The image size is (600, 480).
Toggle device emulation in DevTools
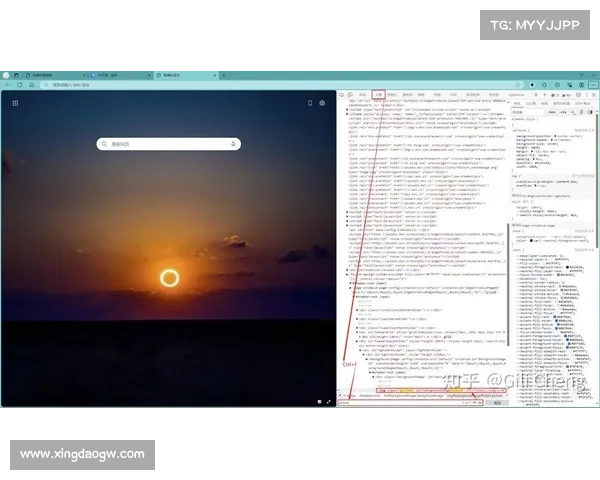tap(349, 94)
